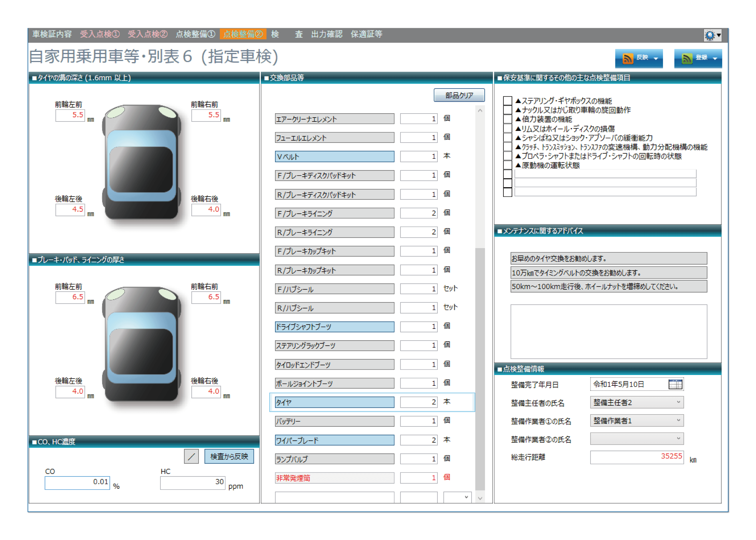
Task: Select the タイヤ part row
Action: (x=334, y=402)
